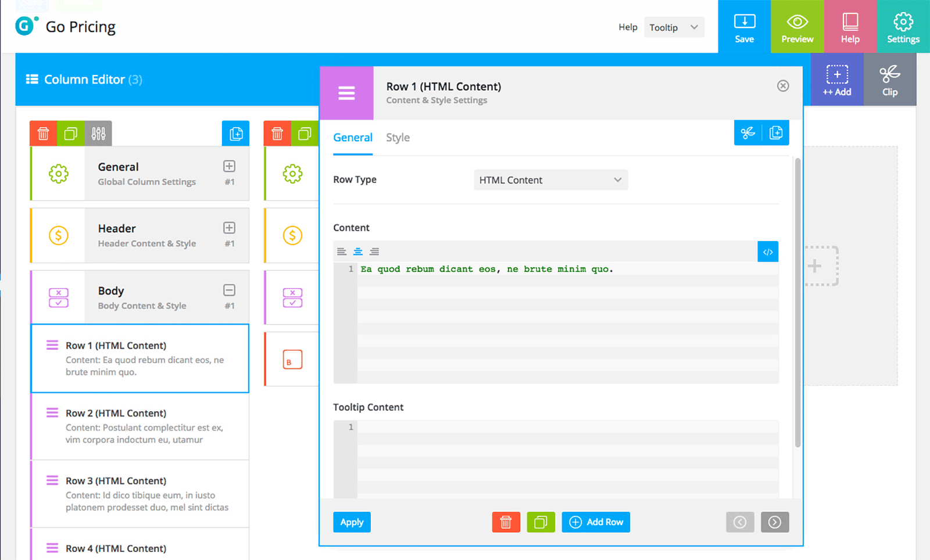The image size is (930, 560).
Task: Click into the Content code editor
Action: click(568, 322)
